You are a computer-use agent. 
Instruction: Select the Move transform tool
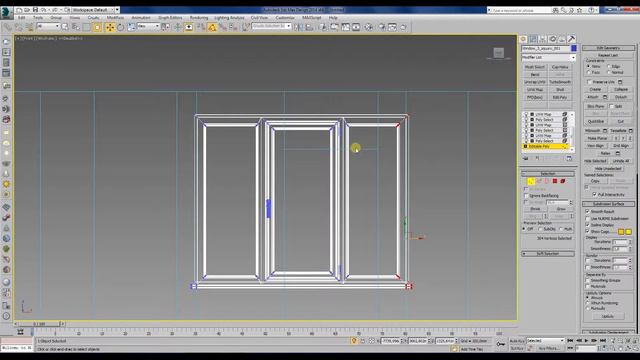click(110, 27)
